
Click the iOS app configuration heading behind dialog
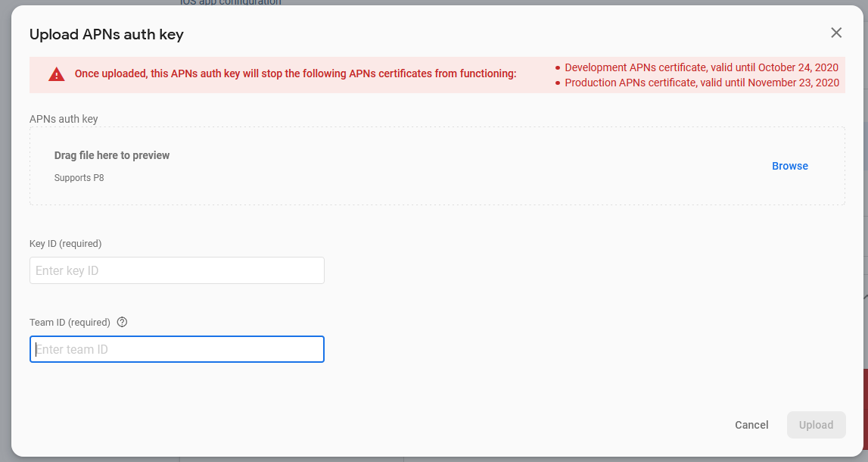(x=231, y=2)
